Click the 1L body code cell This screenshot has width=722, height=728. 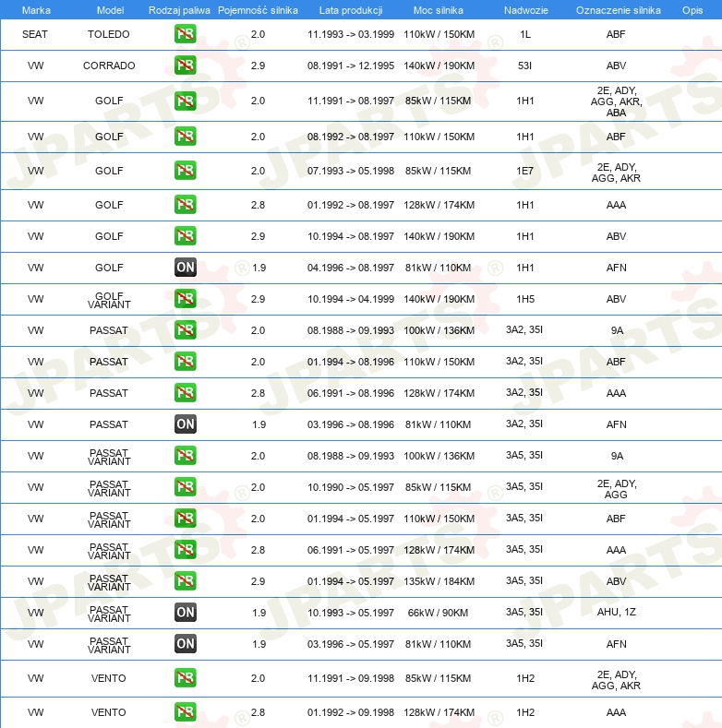tap(525, 34)
